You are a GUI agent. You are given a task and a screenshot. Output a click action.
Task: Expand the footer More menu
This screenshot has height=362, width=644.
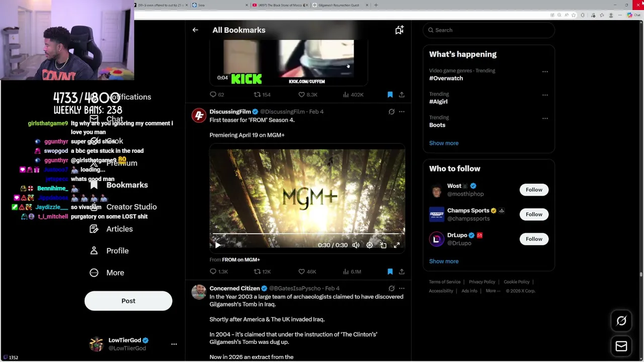(493, 291)
